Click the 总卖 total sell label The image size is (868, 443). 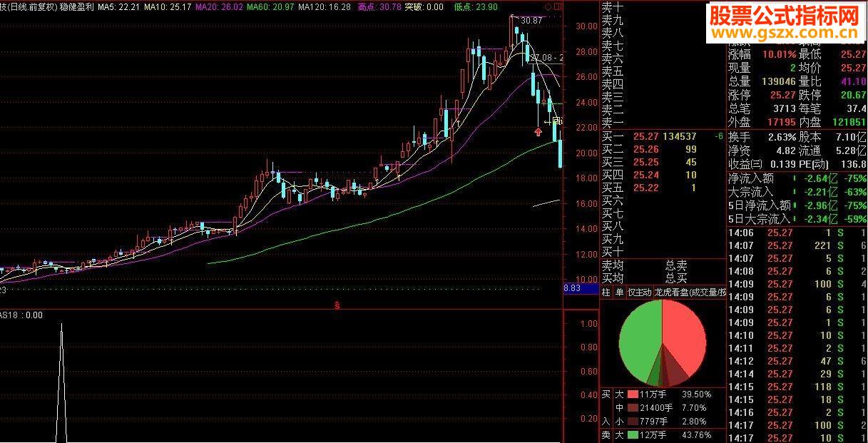tap(675, 265)
